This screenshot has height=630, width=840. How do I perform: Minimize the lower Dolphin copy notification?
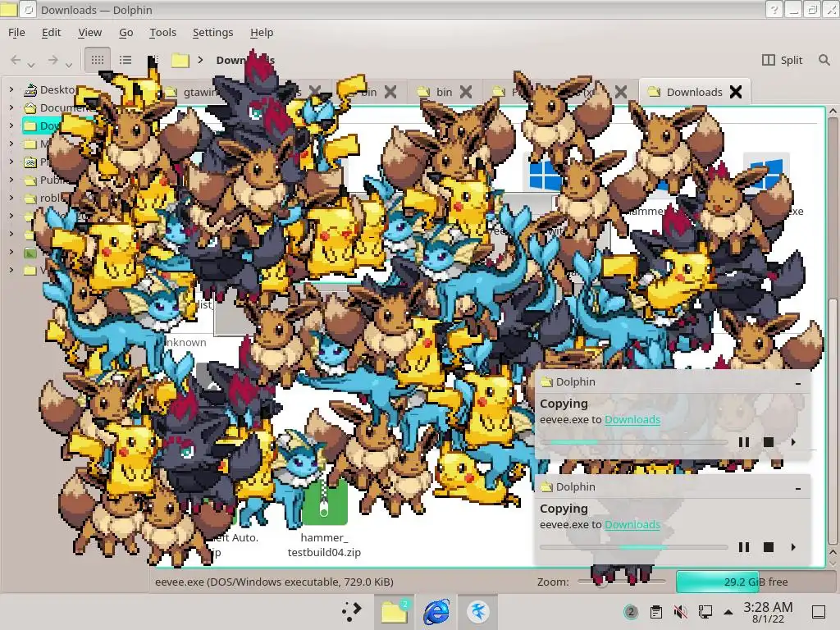798,488
